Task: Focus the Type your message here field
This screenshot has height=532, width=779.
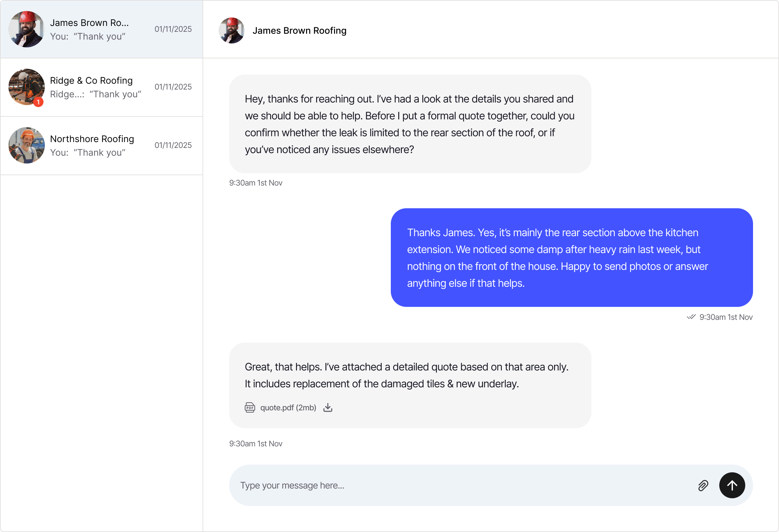Action: [463, 485]
